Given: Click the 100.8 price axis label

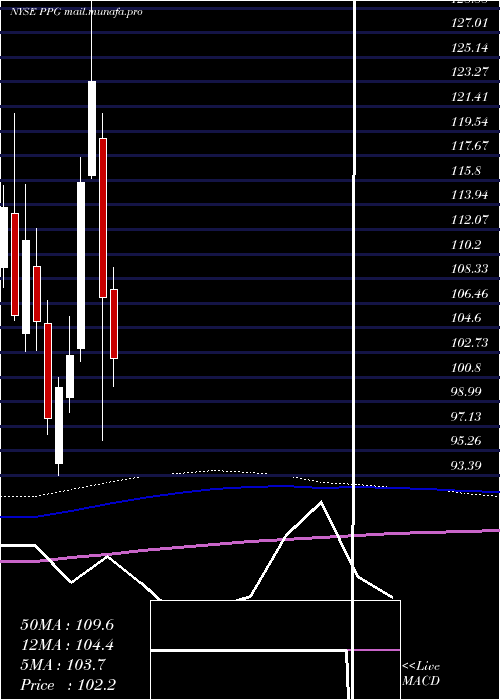Looking at the screenshot, I should [467, 367].
